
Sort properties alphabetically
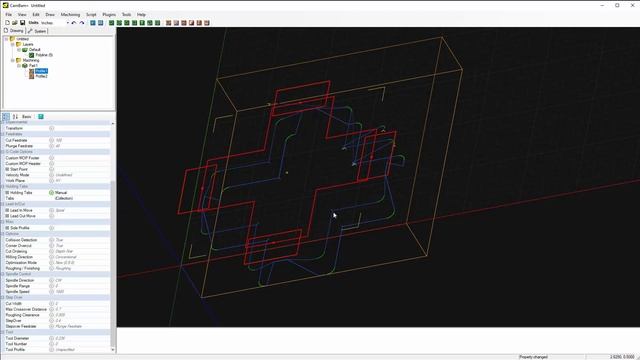(x=15, y=117)
